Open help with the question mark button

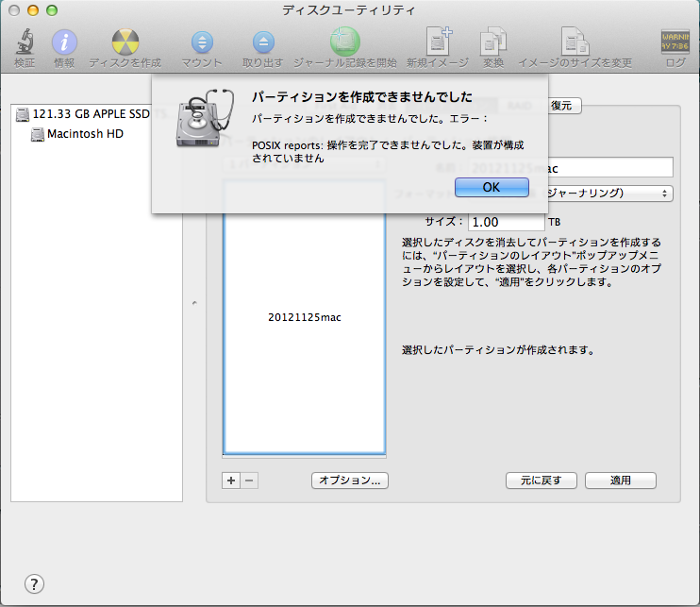[x=34, y=583]
